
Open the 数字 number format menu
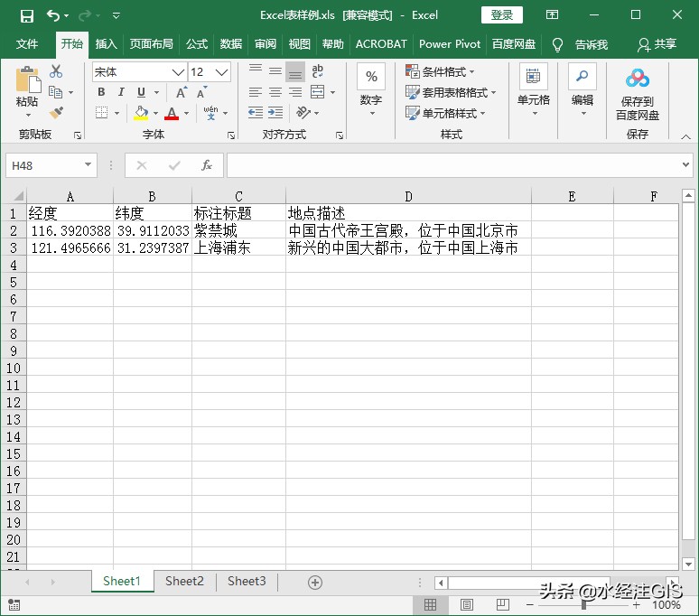(371, 92)
